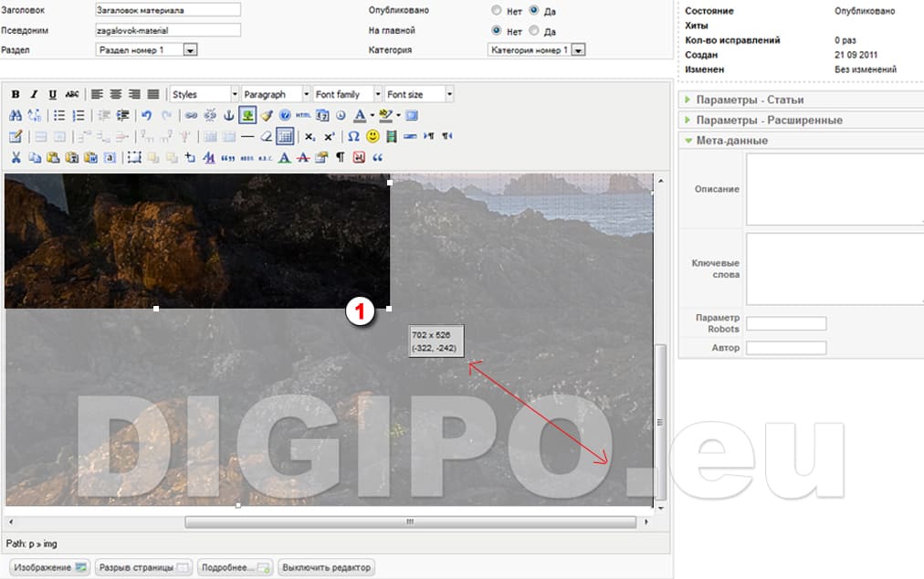924x579 pixels.
Task: Toggle bold formatting in the editor
Action: tap(16, 94)
